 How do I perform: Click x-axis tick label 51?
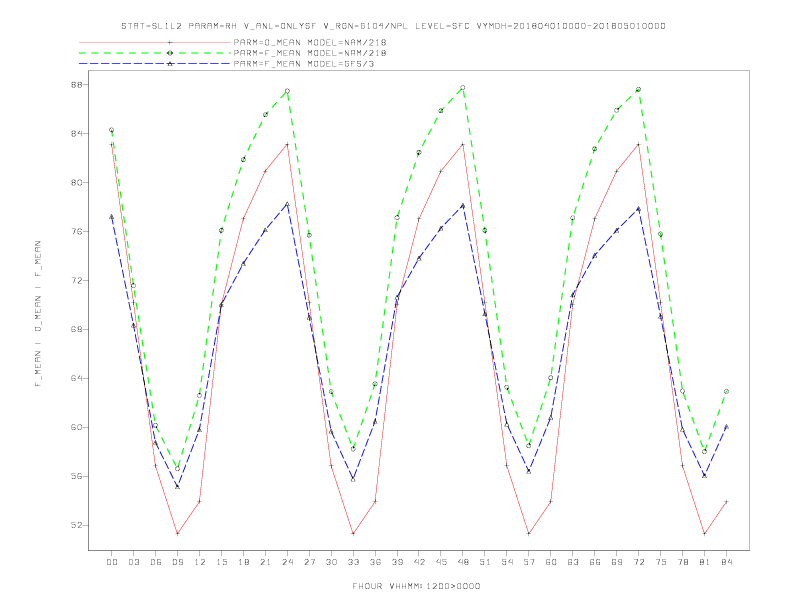pos(485,562)
